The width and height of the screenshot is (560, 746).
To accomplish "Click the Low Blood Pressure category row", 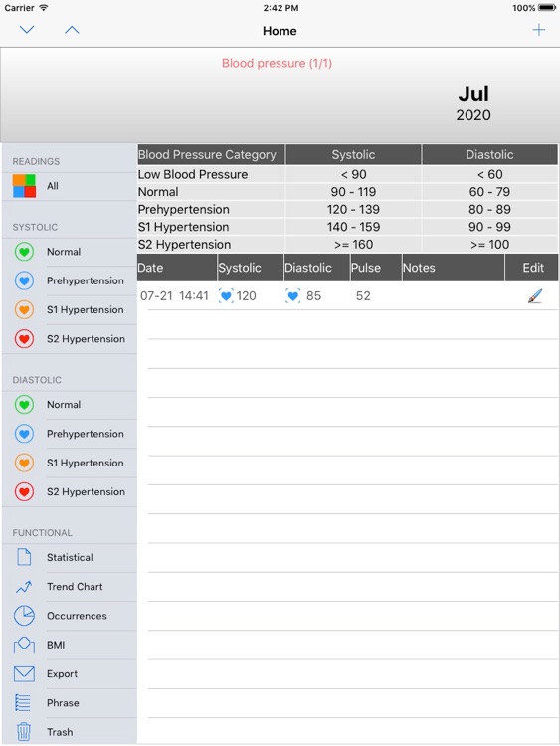I will (347, 174).
